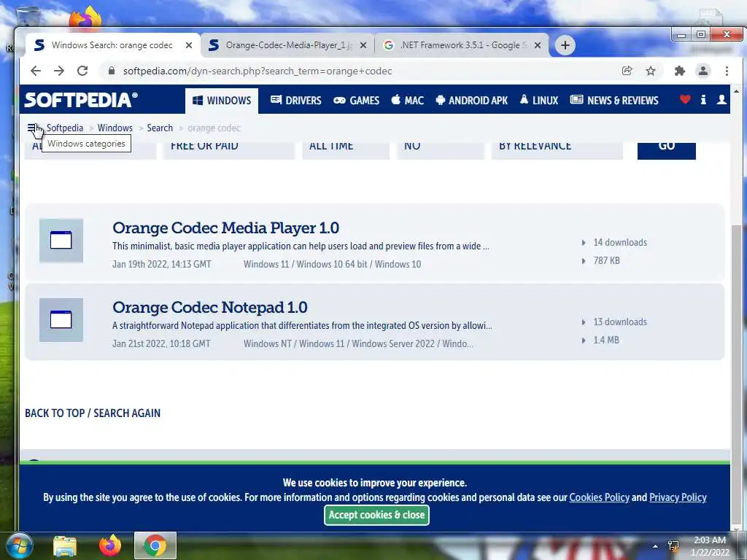
Task: Click the user account icon in Softpedia header
Action: (721, 99)
